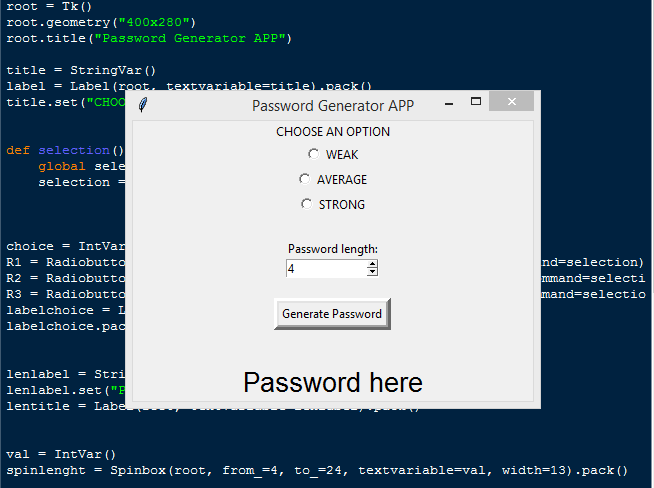Decrease password length with spinbox down arrow
This screenshot has width=654, height=488.
(372, 272)
